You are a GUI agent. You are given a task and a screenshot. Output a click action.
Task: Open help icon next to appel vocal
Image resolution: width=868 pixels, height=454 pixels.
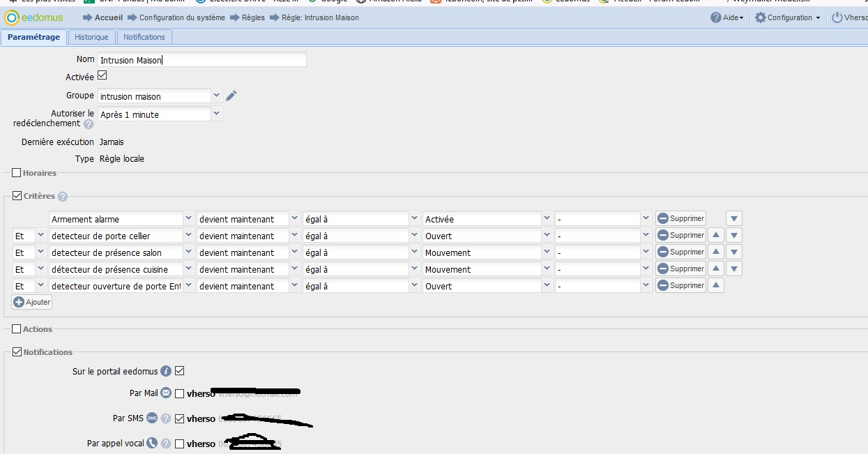coord(166,443)
